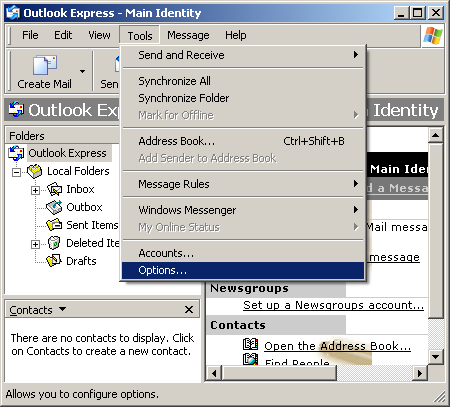Viewport: 450px width, 407px height.
Task: Choose Synchronize Folder menu entry
Action: [x=243, y=98]
